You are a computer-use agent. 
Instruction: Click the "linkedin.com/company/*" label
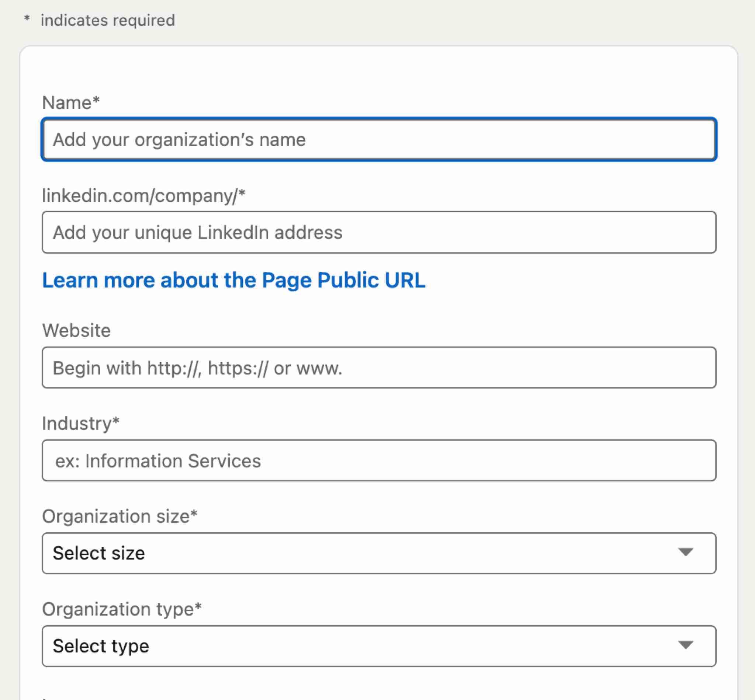tap(143, 196)
